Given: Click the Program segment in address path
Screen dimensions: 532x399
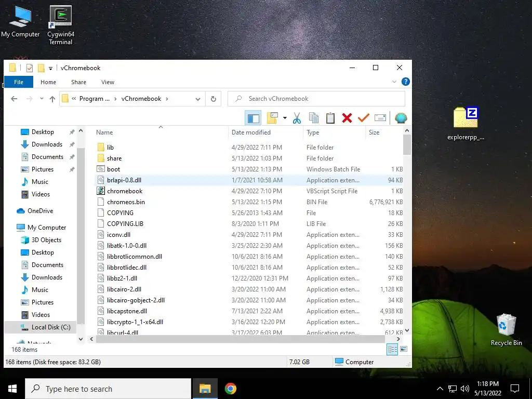Looking at the screenshot, I should pyautogui.click(x=95, y=99).
